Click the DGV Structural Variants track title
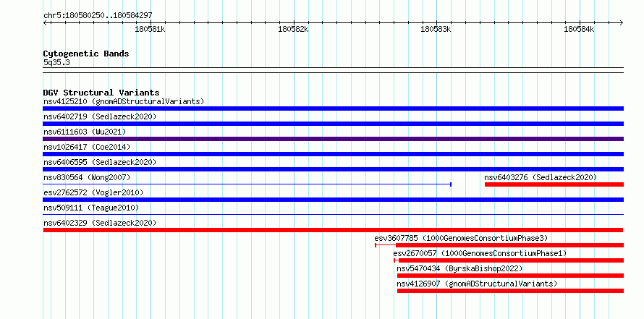This screenshot has width=644, height=319. pyautogui.click(x=101, y=93)
